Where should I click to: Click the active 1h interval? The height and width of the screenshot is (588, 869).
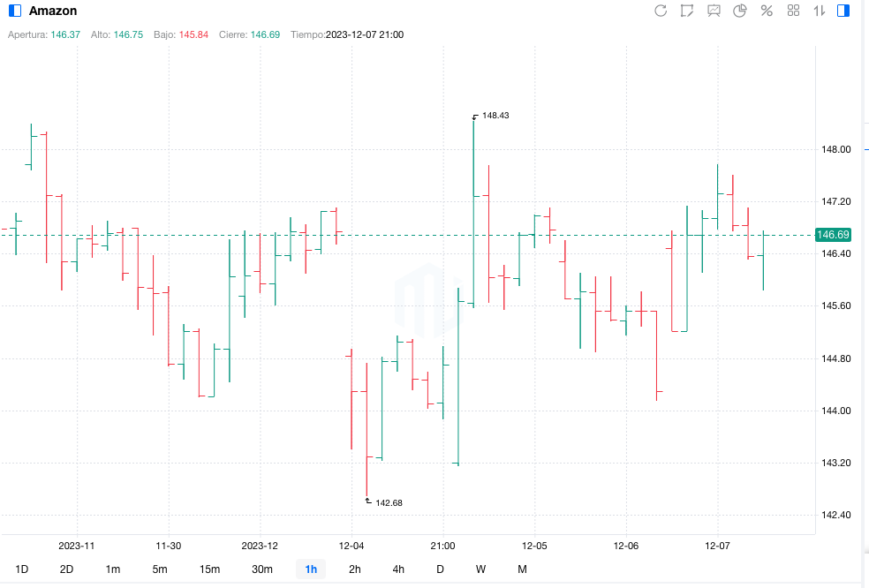pyautogui.click(x=311, y=569)
